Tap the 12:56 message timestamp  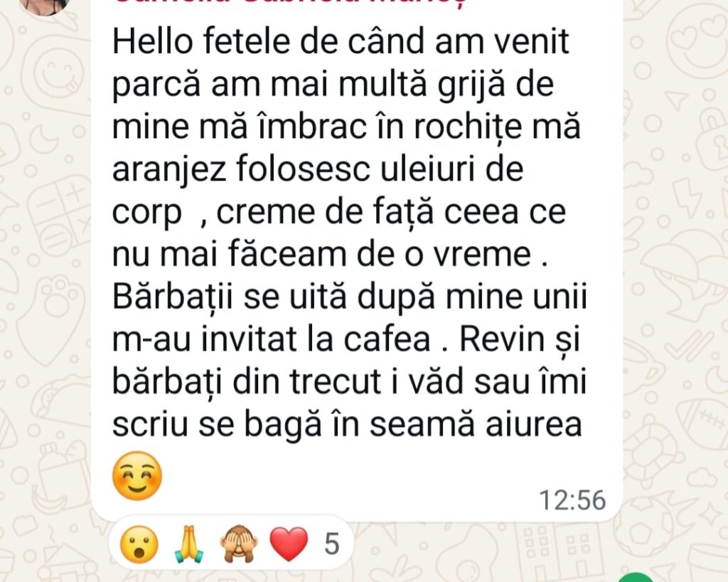572,500
